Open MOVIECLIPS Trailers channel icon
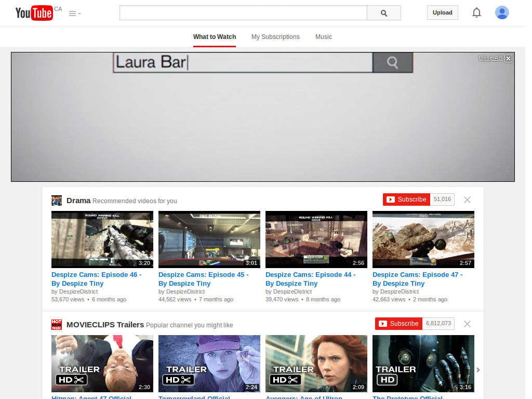This screenshot has width=532, height=399. [57, 325]
